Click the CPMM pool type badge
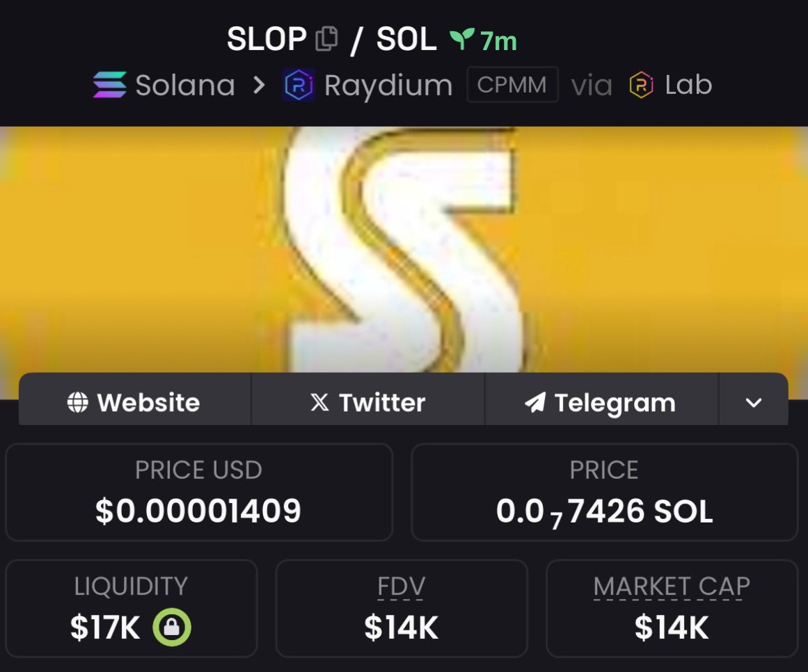This screenshot has height=672, width=808. 512,84
